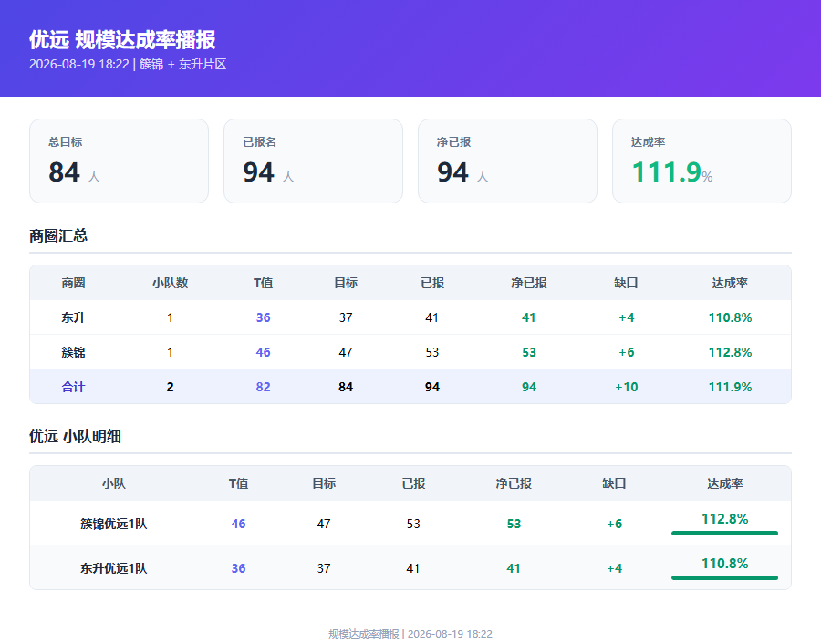Click the footer text 规模达成率播报 with timestamp
821x644 pixels.
(x=410, y=634)
